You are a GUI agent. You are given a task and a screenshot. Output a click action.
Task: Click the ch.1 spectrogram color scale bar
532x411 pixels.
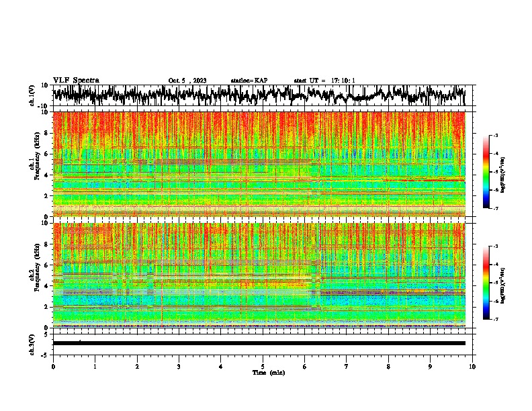click(486, 172)
